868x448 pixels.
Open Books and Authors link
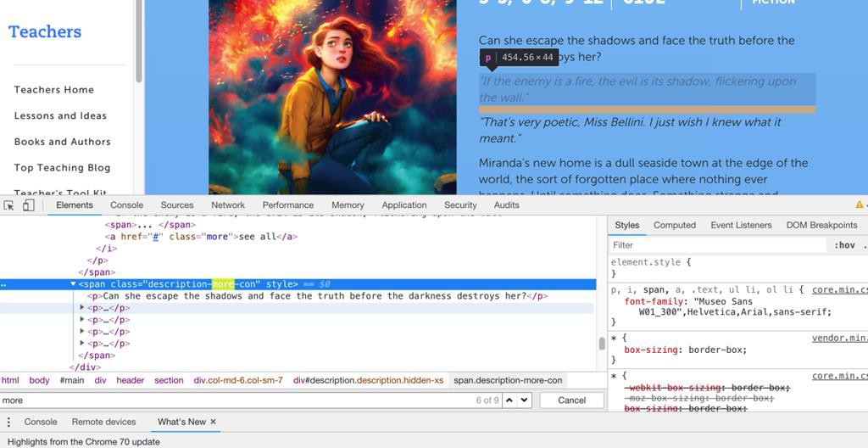pyautogui.click(x=63, y=142)
